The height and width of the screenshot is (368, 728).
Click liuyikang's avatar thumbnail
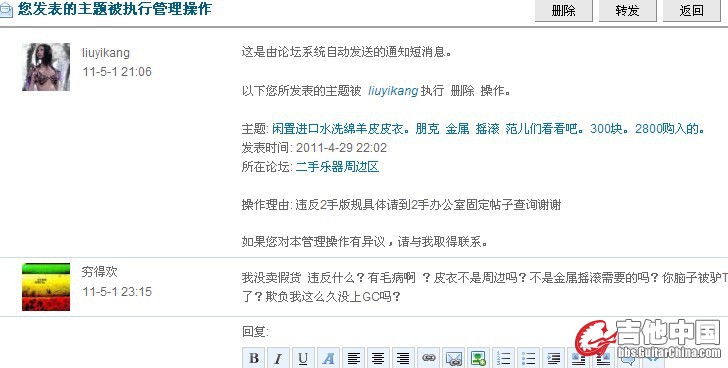coord(46,67)
